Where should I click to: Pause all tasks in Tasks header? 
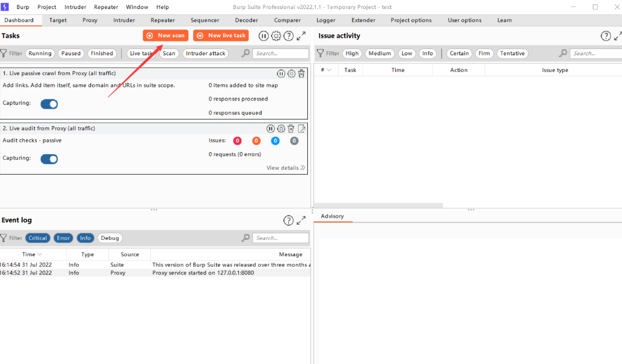264,36
